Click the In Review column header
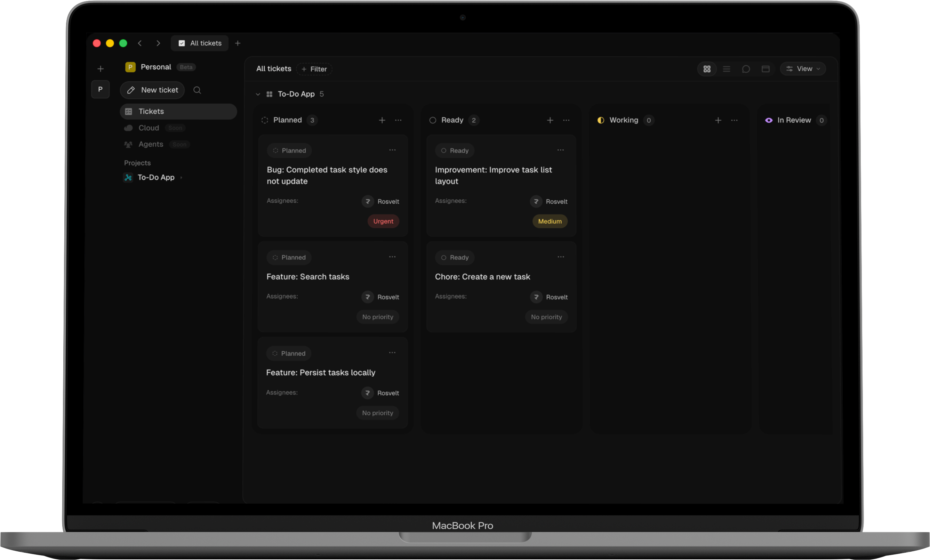The width and height of the screenshot is (930, 560). click(x=794, y=120)
